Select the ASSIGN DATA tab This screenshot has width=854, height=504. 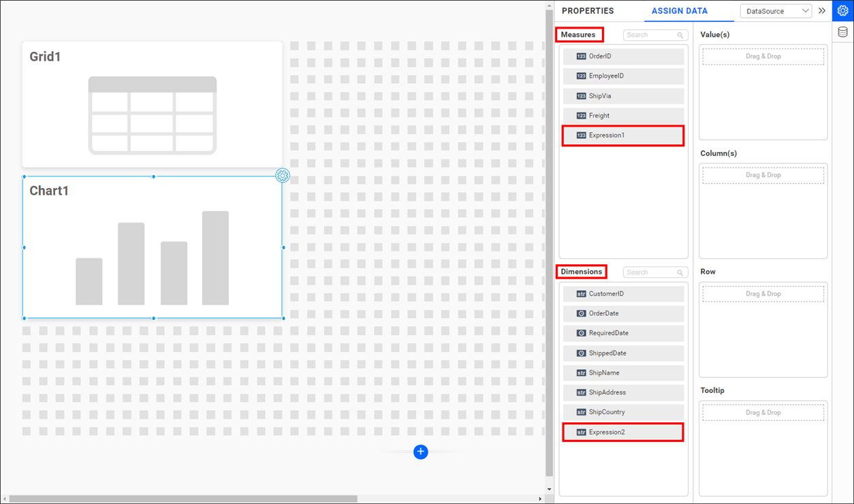coord(679,11)
